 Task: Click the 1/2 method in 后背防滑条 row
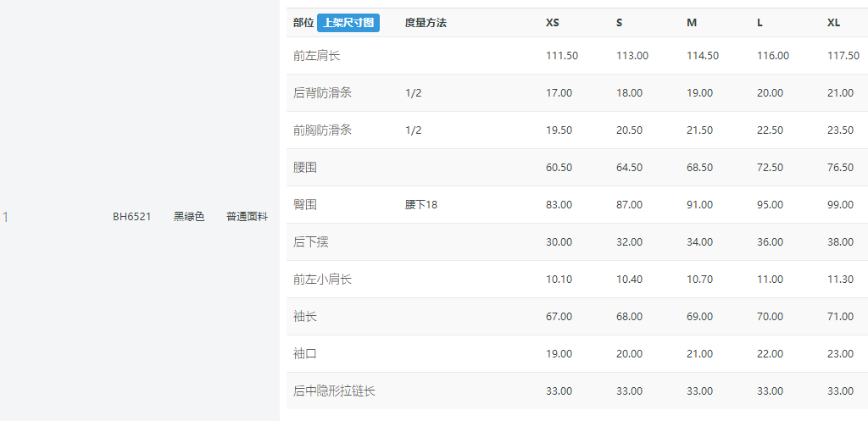[413, 93]
